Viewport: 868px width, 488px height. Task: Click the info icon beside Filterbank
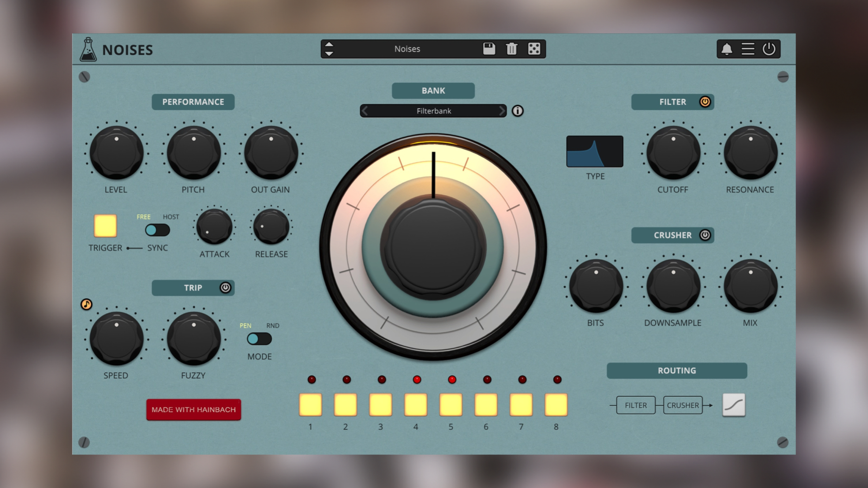pyautogui.click(x=518, y=111)
